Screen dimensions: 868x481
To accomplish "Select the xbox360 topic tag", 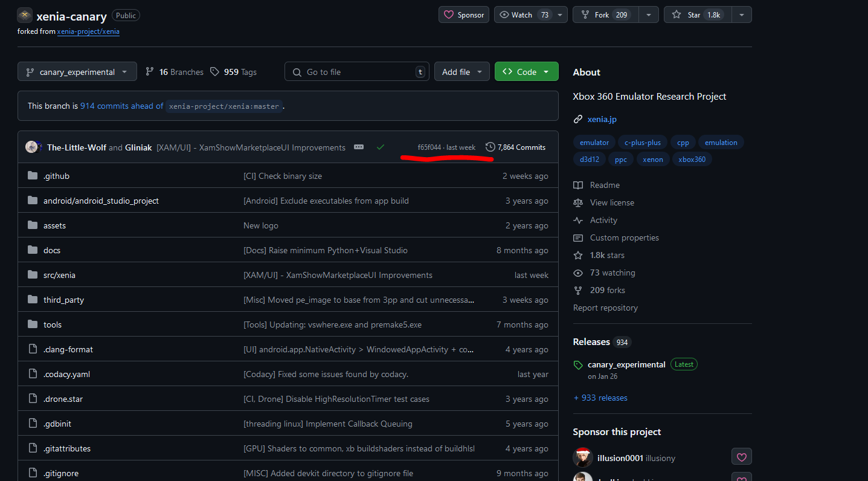I will (692, 160).
